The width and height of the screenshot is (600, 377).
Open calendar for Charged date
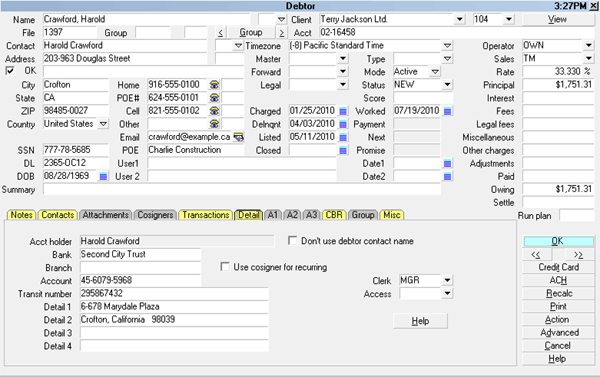pos(343,111)
